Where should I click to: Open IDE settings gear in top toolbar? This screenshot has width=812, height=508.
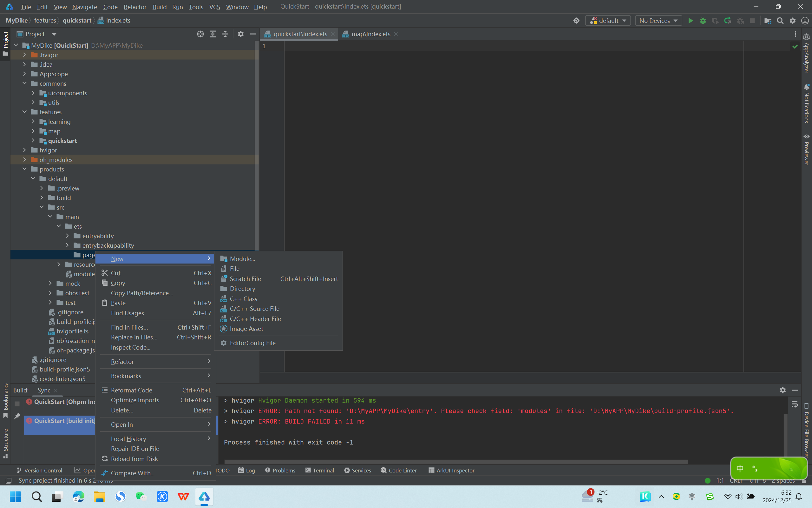coord(793,21)
